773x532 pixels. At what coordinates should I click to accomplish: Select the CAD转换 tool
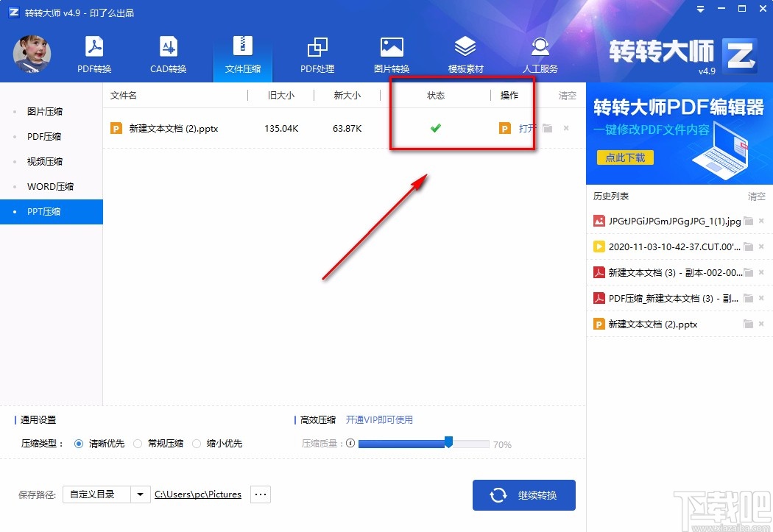[x=169, y=53]
